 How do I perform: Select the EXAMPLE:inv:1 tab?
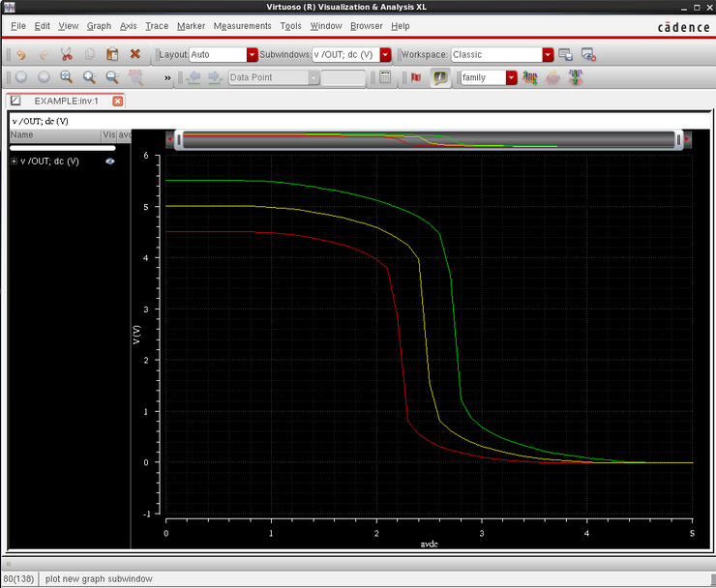(x=66, y=101)
